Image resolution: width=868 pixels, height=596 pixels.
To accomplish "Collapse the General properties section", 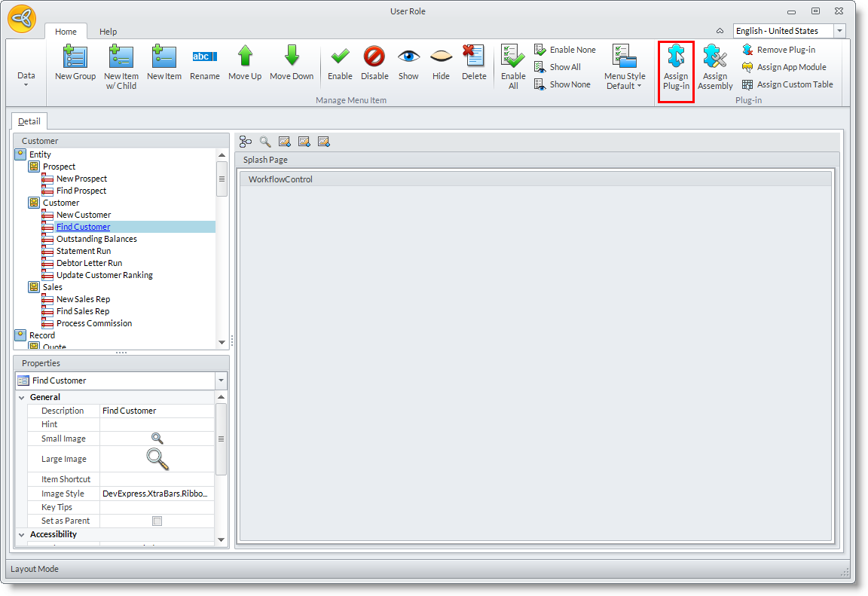I will tap(22, 397).
